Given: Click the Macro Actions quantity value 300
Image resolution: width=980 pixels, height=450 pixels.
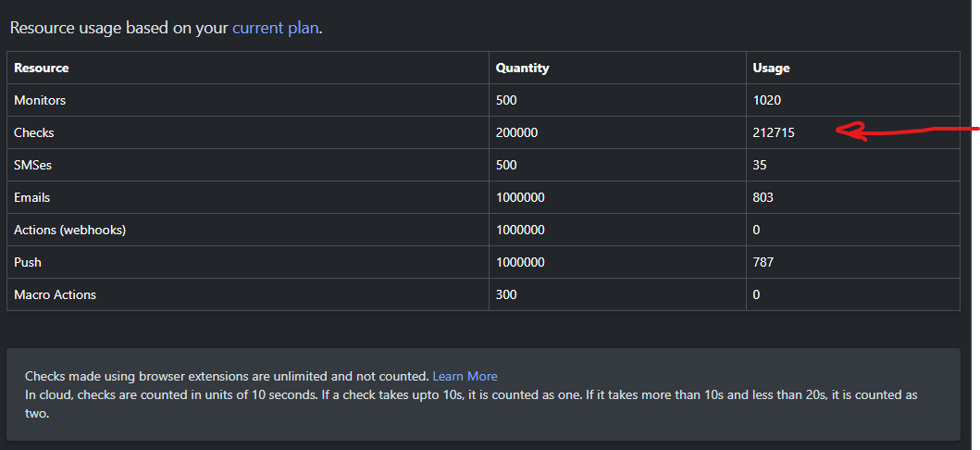Looking at the screenshot, I should click(x=506, y=294).
